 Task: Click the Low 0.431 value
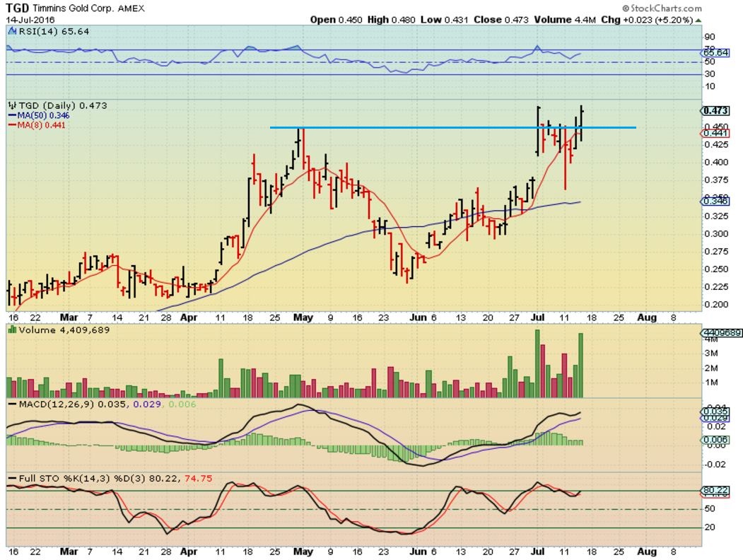[444, 20]
